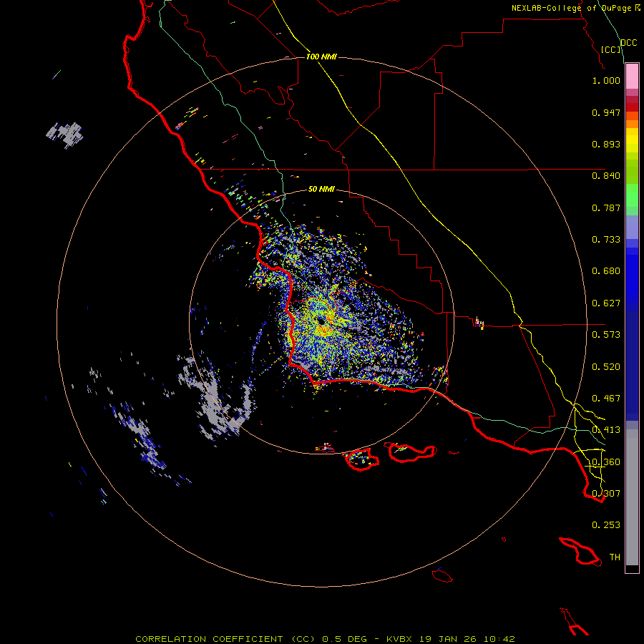Select the 0.573 legend value
The image size is (644, 644).
[x=606, y=335]
